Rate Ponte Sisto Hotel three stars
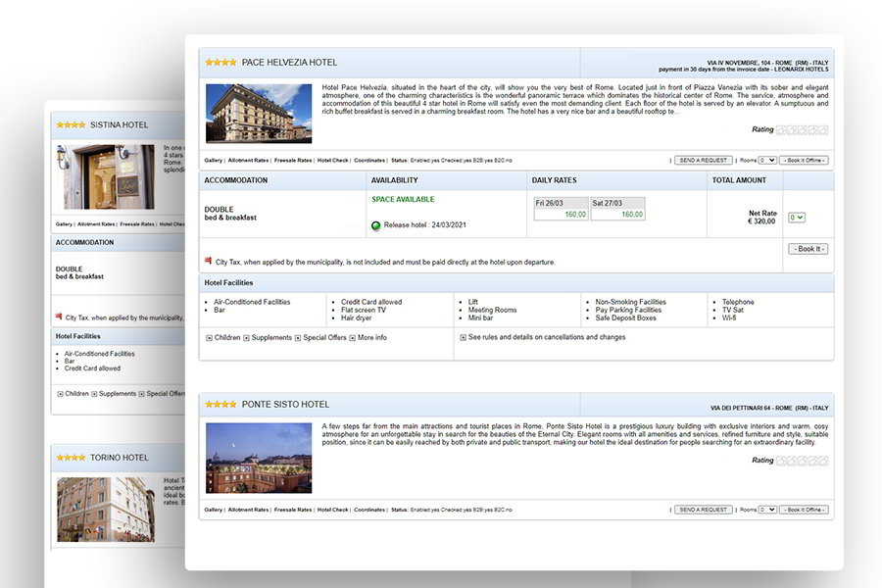Viewport: 882px width, 588px height. (802, 461)
